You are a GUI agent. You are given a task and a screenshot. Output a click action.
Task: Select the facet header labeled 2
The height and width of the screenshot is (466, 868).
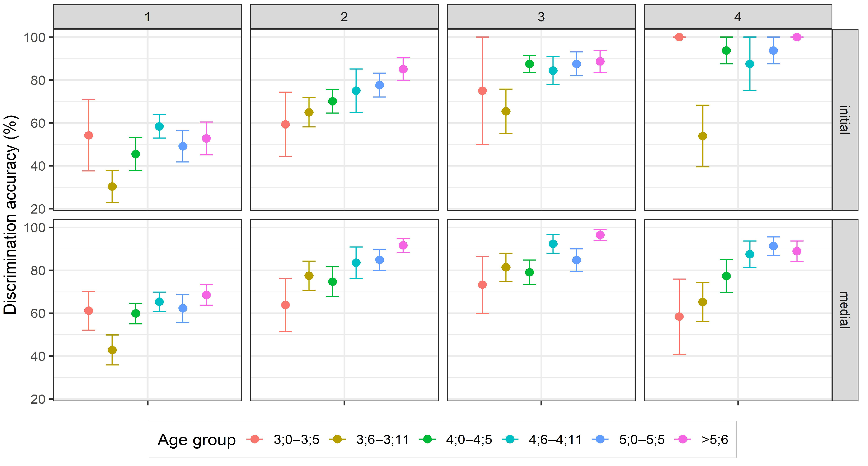(344, 17)
